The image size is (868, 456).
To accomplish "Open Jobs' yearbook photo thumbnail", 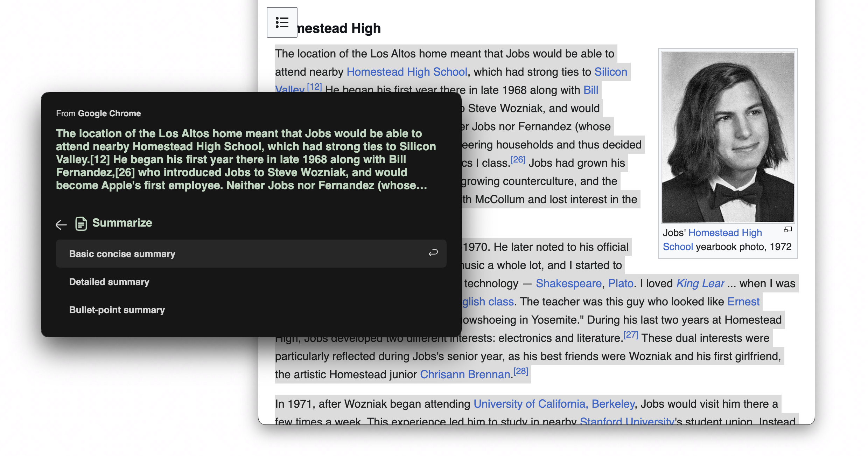I will click(728, 137).
